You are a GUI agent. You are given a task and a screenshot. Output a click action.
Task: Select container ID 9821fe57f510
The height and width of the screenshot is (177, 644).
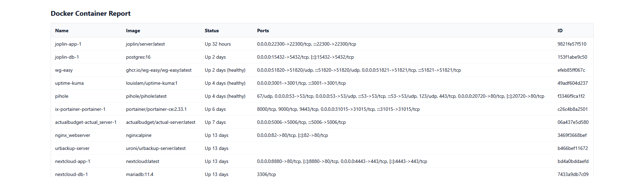(572, 44)
